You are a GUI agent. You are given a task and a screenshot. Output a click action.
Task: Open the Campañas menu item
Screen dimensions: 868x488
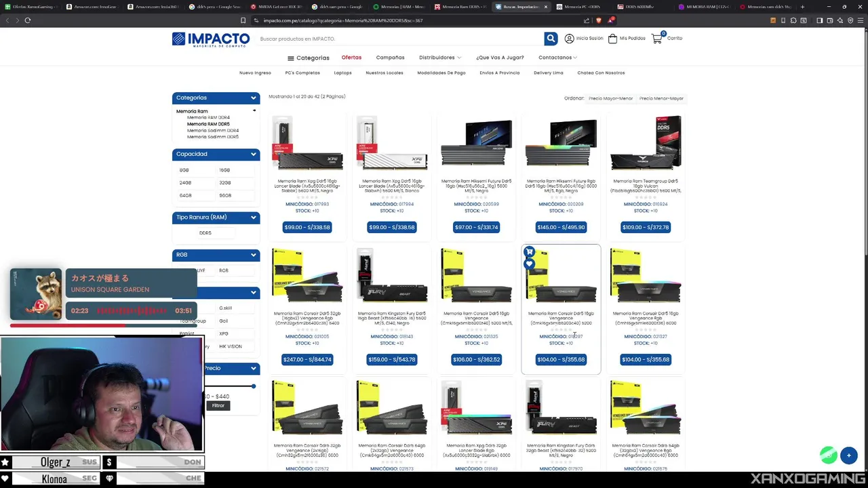(x=390, y=58)
